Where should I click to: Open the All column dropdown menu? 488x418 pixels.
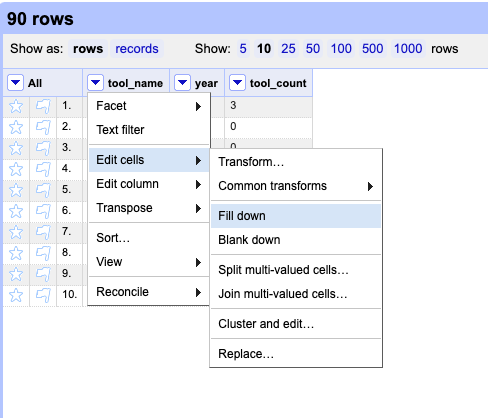click(15, 82)
